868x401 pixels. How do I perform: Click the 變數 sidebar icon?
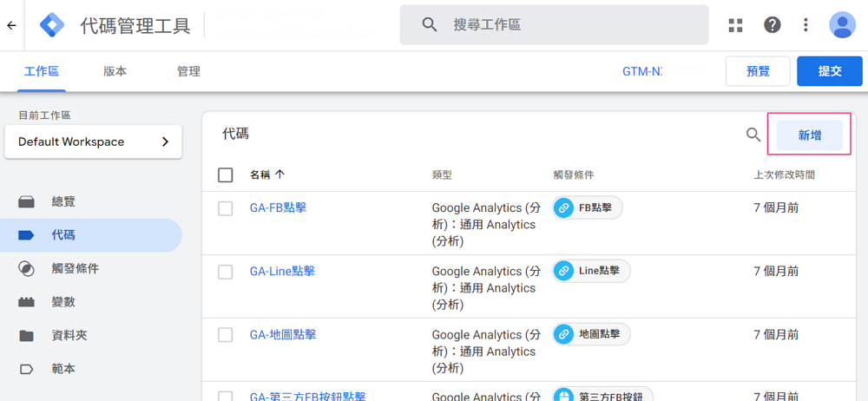pos(27,302)
